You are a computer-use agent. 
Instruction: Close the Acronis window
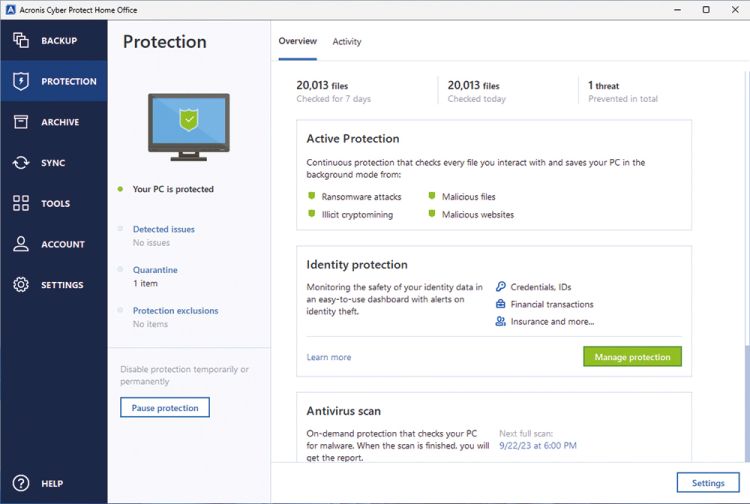[x=735, y=10]
